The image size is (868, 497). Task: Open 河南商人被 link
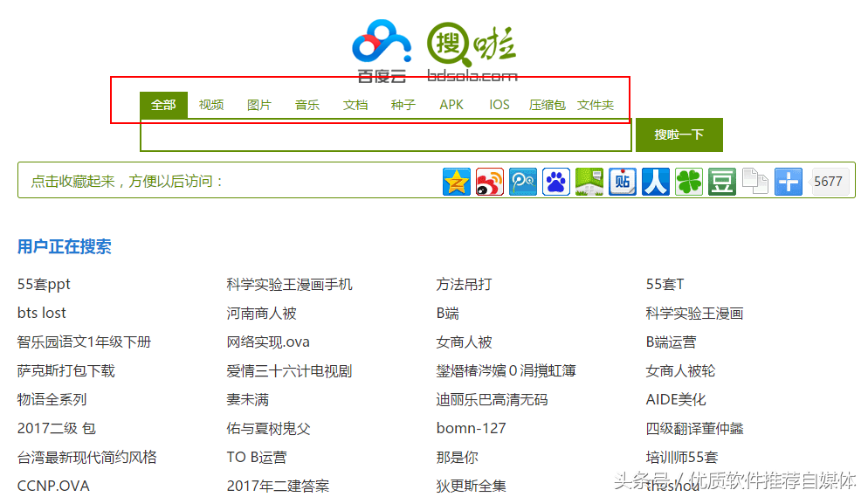click(261, 314)
